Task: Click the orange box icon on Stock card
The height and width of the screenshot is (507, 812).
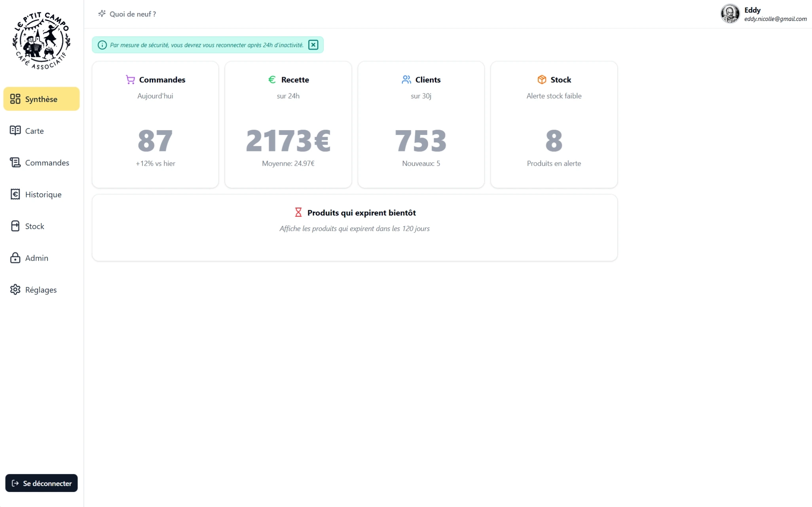Action: pos(542,79)
